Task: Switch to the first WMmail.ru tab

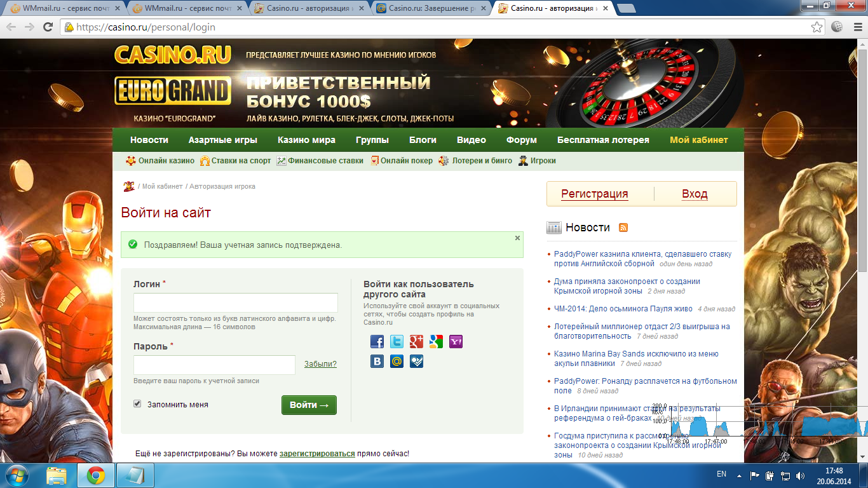Action: (x=65, y=8)
